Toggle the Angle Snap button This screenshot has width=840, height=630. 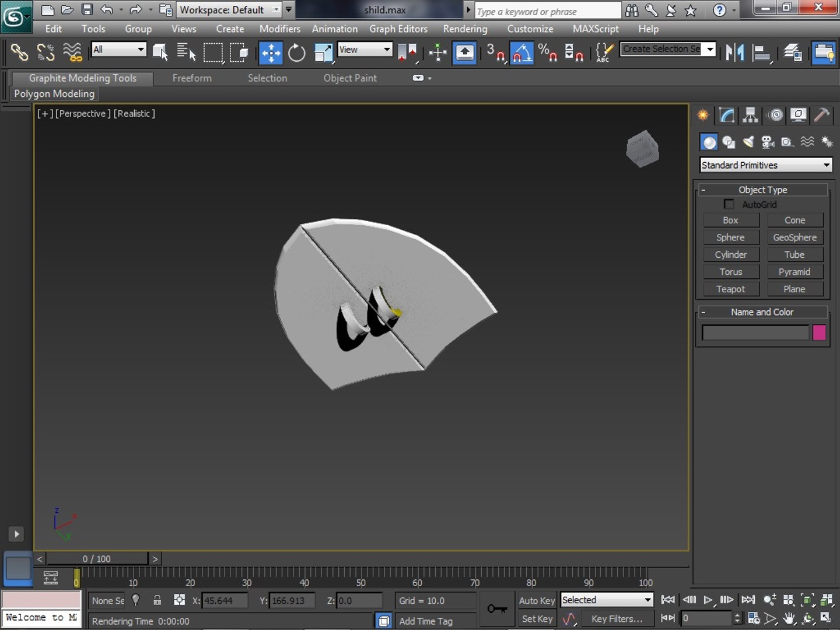(x=522, y=52)
